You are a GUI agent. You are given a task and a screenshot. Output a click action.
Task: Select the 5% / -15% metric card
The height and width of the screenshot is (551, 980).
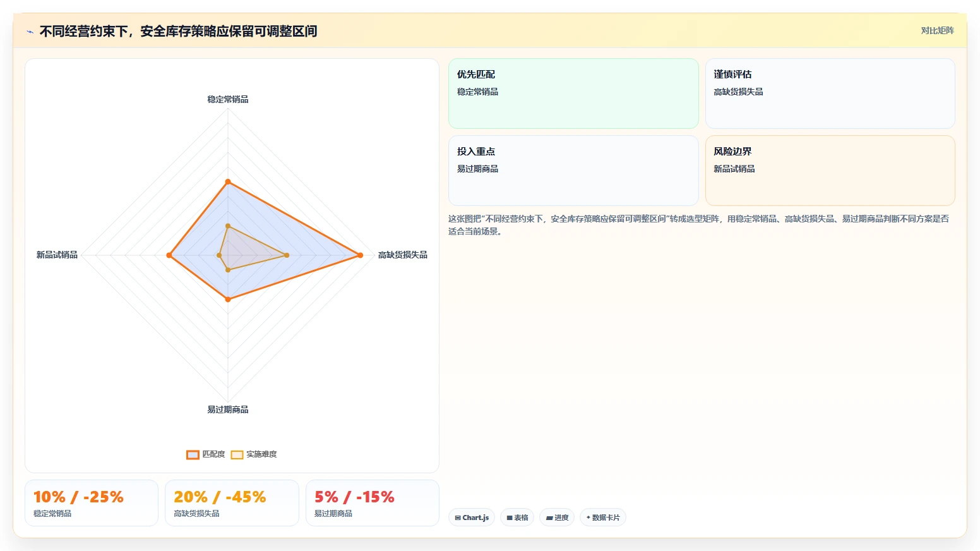373,503
